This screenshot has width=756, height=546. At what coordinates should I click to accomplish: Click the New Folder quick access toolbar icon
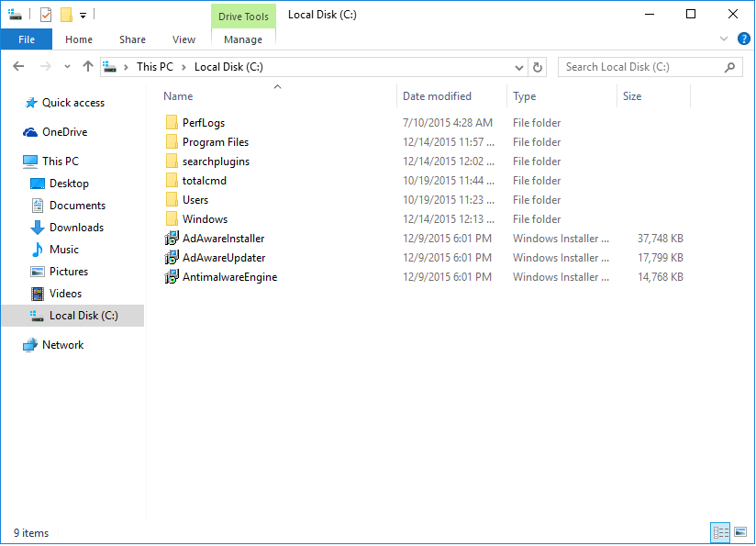pyautogui.click(x=66, y=15)
